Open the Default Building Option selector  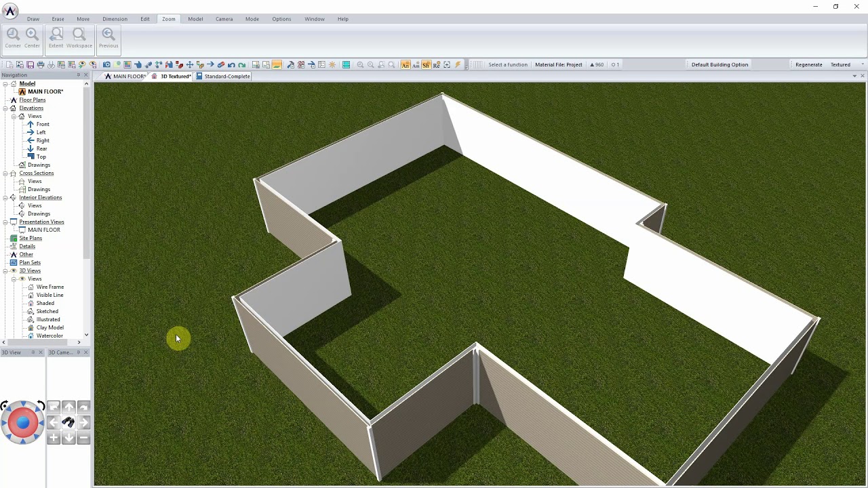click(x=719, y=64)
